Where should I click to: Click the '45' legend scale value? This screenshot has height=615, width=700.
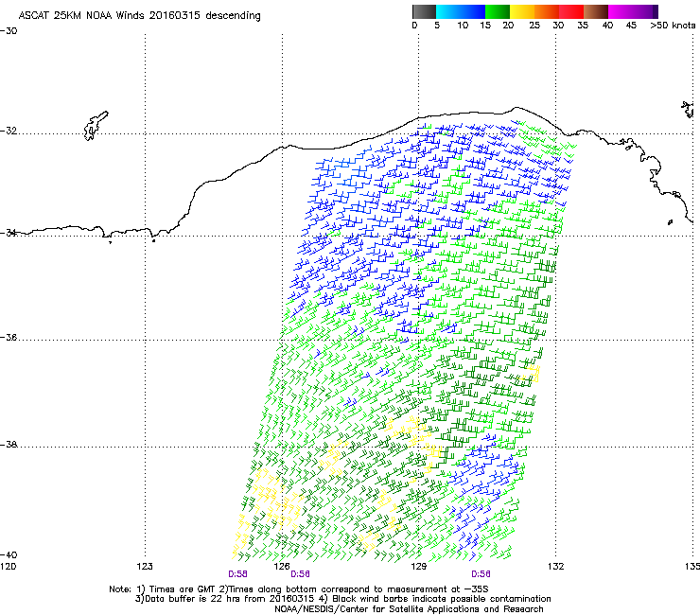631,26
